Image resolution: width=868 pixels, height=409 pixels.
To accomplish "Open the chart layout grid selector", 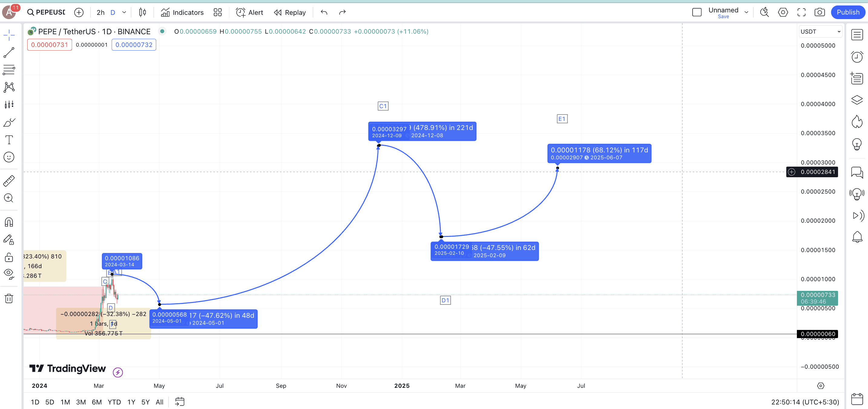I will pyautogui.click(x=218, y=12).
